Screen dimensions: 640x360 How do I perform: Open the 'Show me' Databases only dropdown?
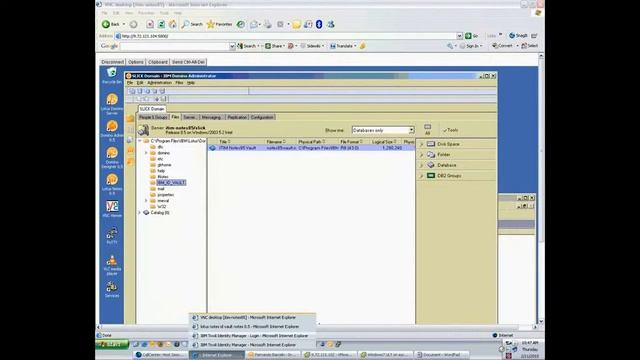(x=383, y=130)
